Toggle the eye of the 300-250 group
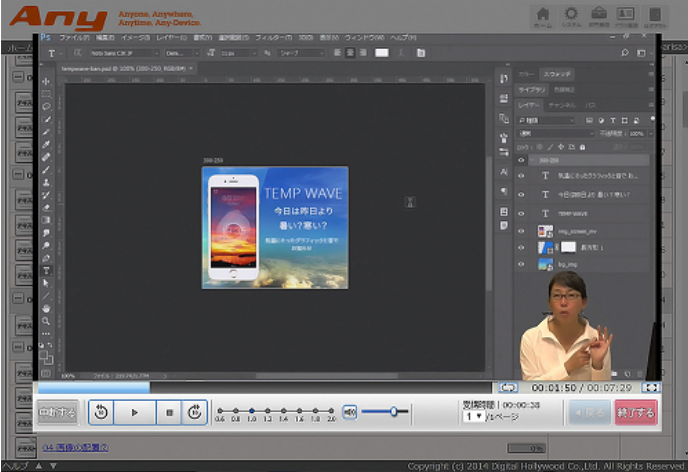 click(x=521, y=160)
